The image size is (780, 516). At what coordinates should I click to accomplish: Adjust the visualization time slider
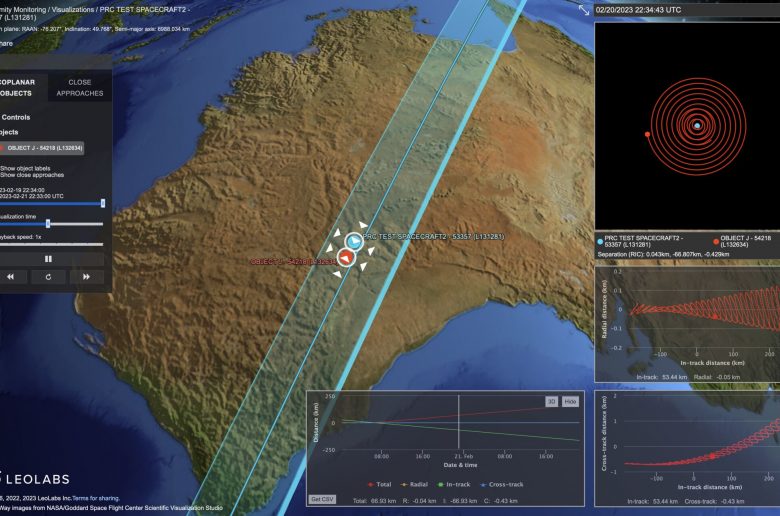48,223
